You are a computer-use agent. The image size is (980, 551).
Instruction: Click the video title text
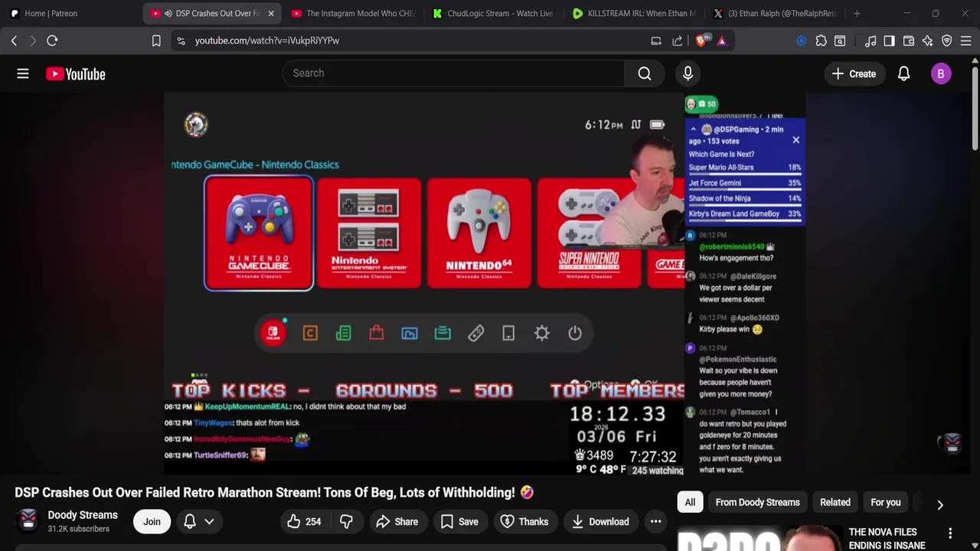pyautogui.click(x=274, y=493)
